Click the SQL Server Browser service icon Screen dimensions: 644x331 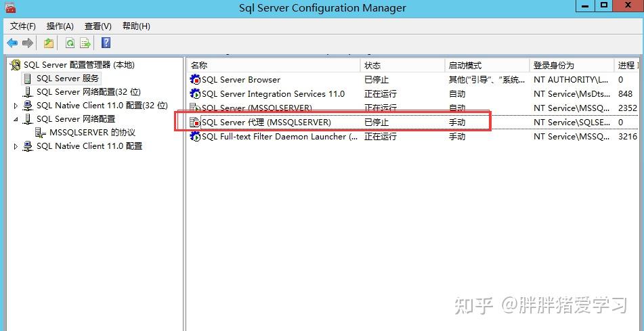point(194,80)
